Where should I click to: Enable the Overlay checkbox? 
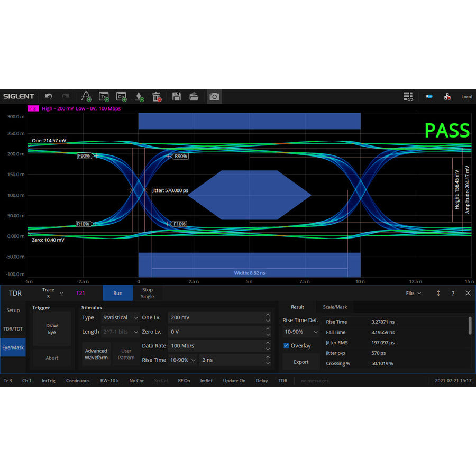click(x=286, y=345)
